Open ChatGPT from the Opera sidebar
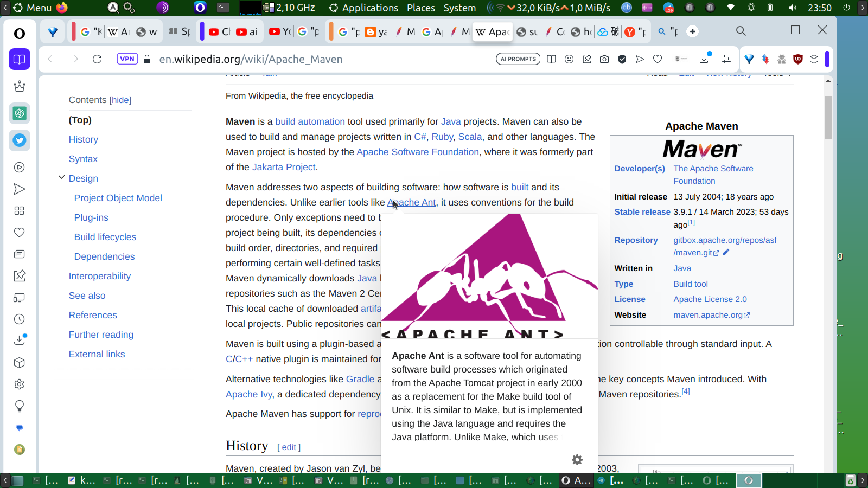Screen dimensions: 868x488 coord(20,113)
